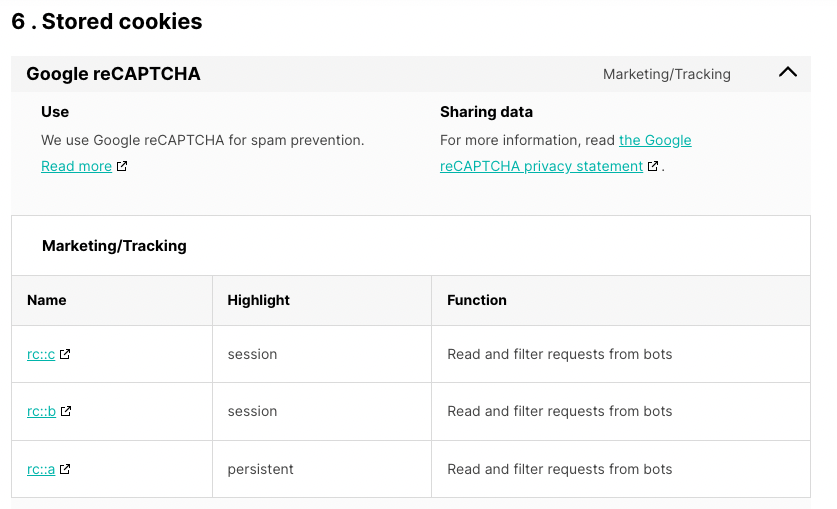Click external-link icon beside Read more
837x509 pixels.
[122, 166]
